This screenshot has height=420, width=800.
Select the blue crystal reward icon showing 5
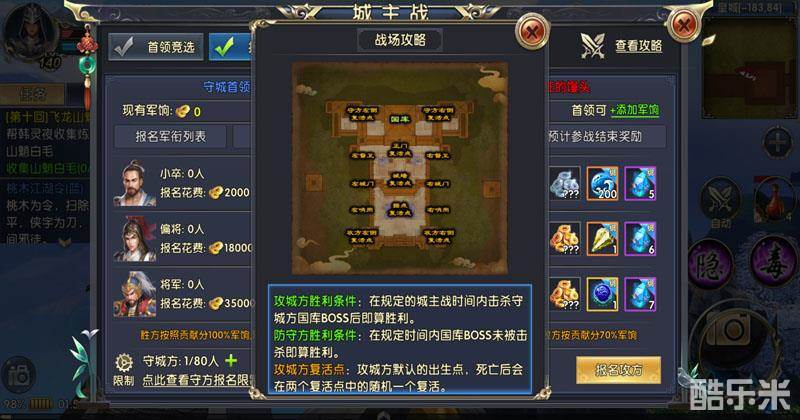click(640, 183)
